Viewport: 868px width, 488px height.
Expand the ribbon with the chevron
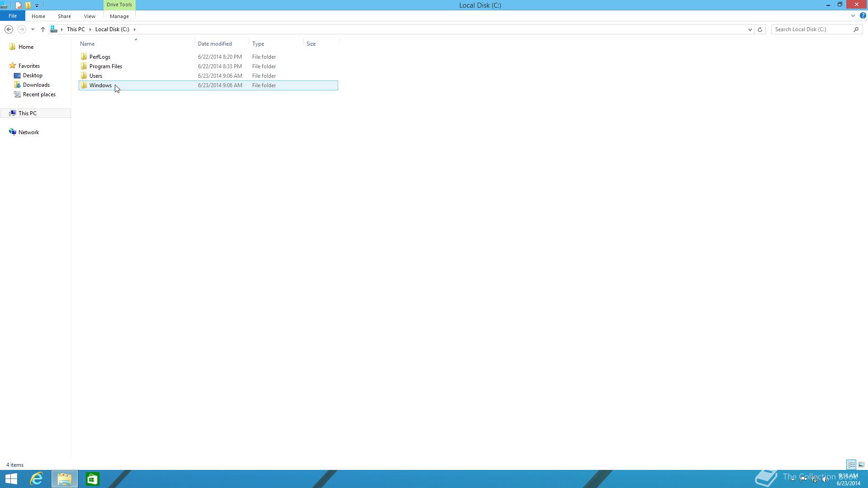click(853, 16)
